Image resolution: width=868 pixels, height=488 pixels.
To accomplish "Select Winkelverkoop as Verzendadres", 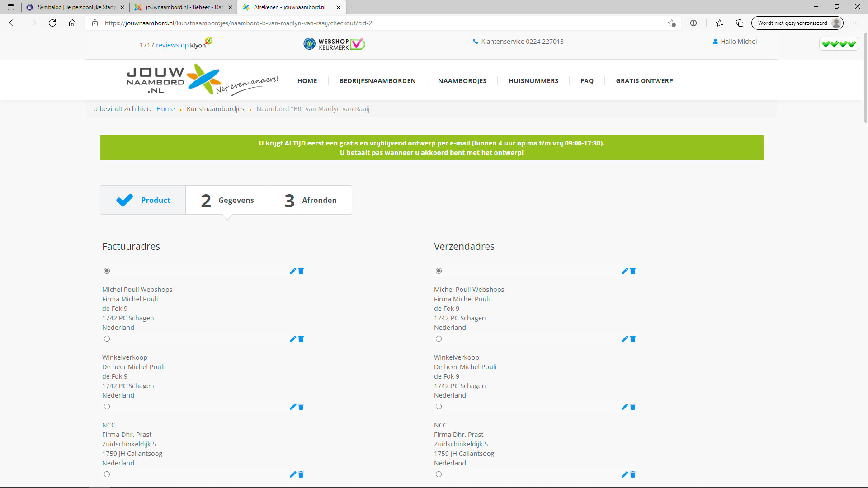I will point(439,339).
